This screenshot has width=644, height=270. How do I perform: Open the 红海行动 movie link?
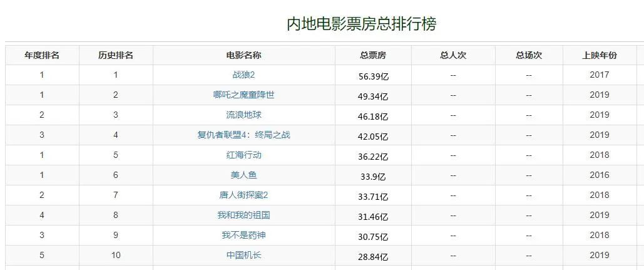[243, 155]
